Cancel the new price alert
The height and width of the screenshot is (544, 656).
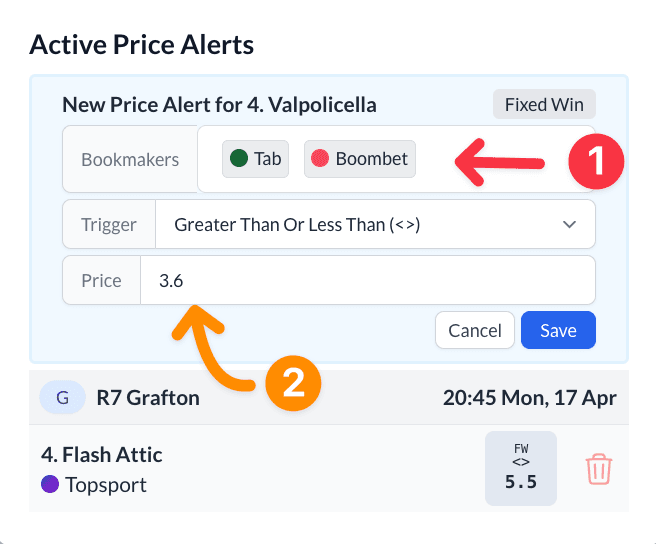pos(474,330)
